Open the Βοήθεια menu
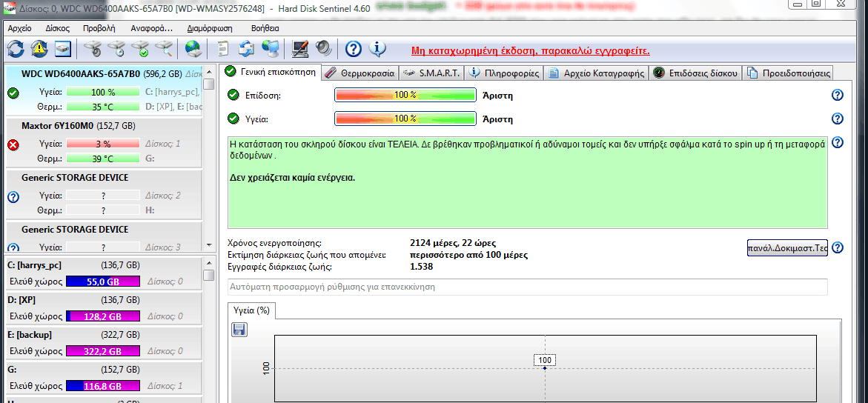The image size is (868, 403). (265, 28)
